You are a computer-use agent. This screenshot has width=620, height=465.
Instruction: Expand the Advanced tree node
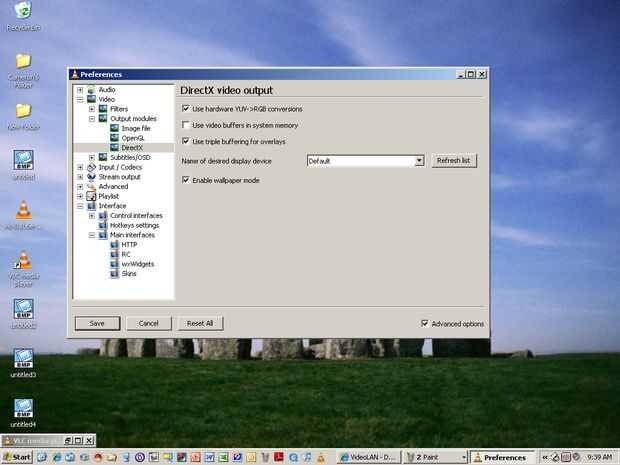tap(80, 187)
